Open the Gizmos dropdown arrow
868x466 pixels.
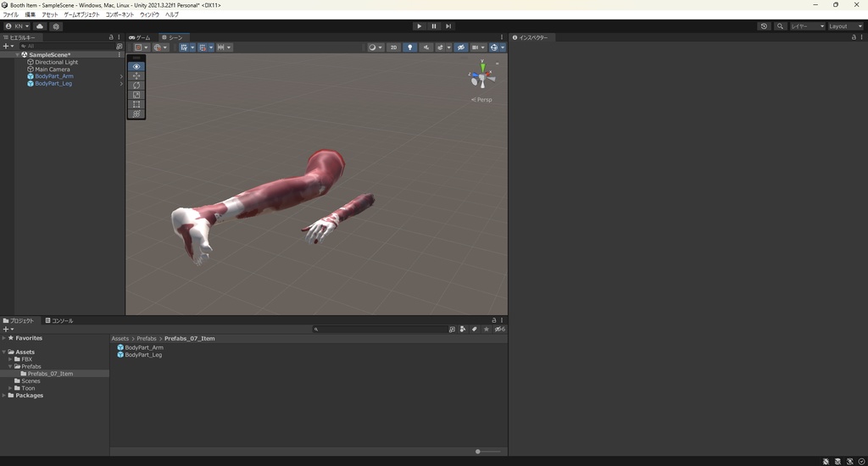(x=503, y=47)
